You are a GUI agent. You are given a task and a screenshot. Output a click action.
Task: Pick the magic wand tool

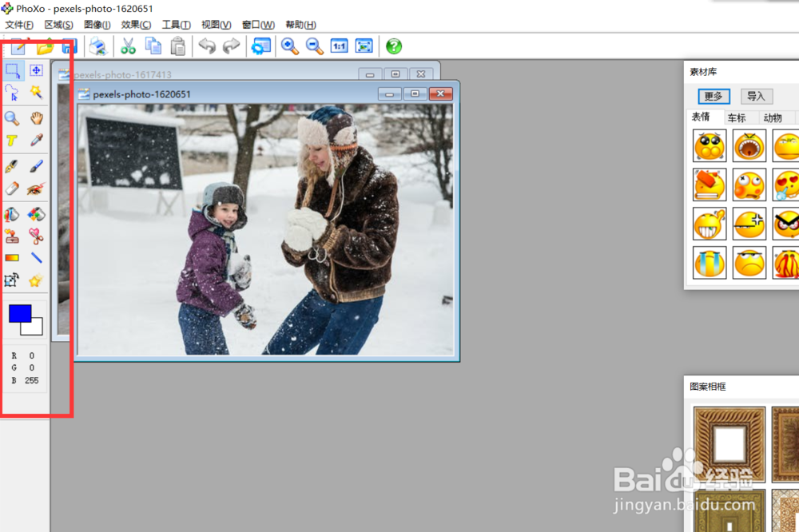point(36,92)
